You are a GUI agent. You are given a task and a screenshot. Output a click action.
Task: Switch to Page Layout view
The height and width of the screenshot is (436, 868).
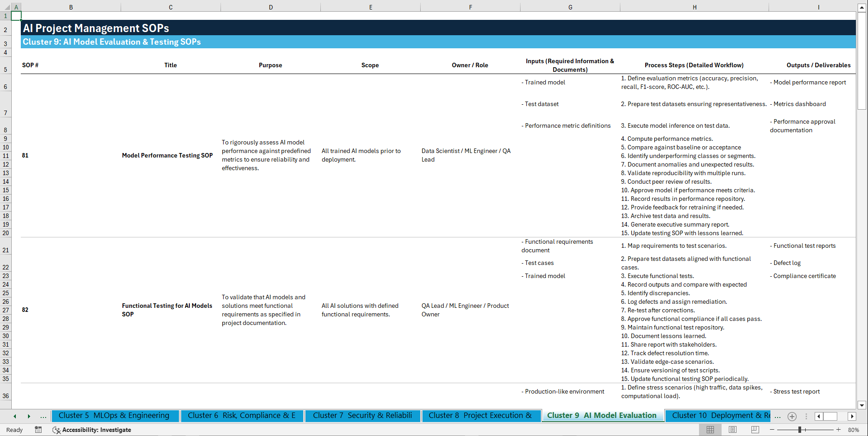pyautogui.click(x=732, y=430)
